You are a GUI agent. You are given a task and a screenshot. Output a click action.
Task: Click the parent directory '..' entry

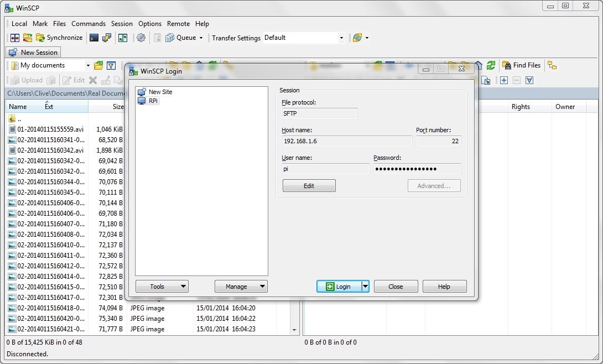pos(14,119)
